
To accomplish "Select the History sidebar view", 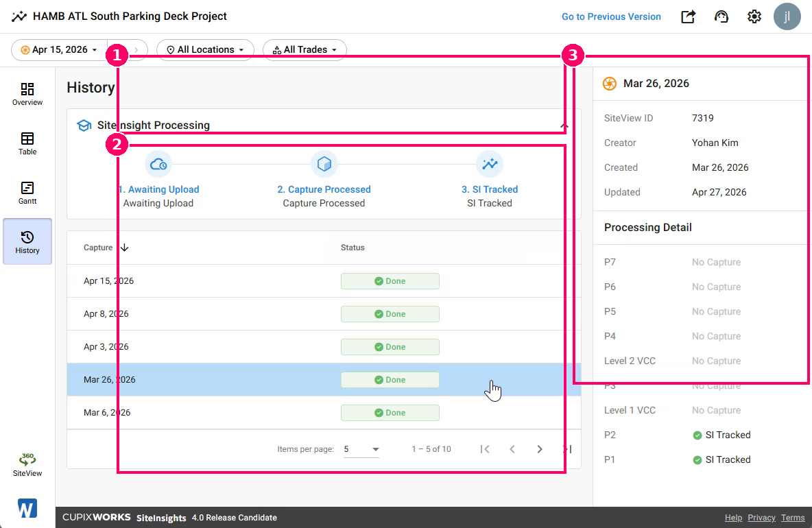I will click(x=27, y=242).
